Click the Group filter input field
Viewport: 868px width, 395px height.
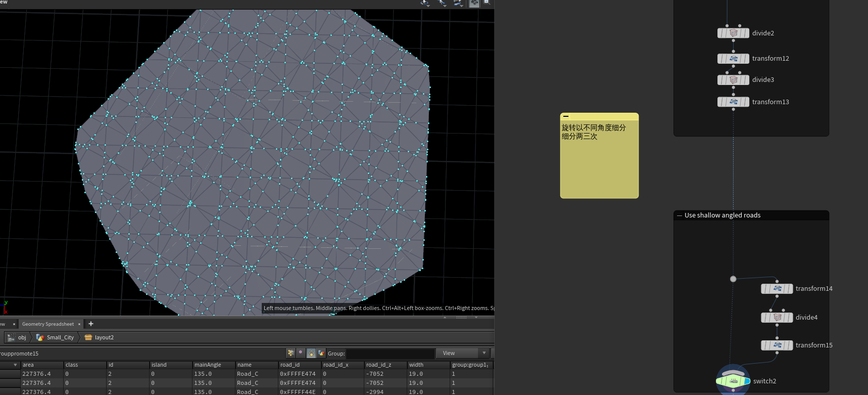(x=390, y=354)
